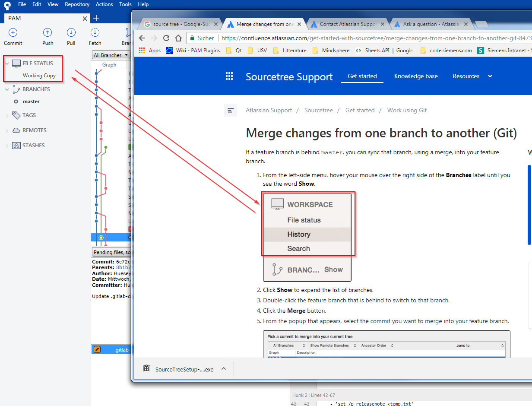Image resolution: width=532 pixels, height=406 pixels.
Task: Expand the REMOTES section chevron
Action: coord(7,130)
